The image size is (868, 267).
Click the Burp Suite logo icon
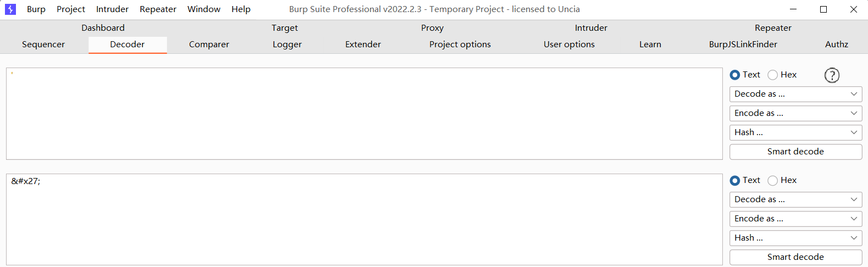pos(10,9)
